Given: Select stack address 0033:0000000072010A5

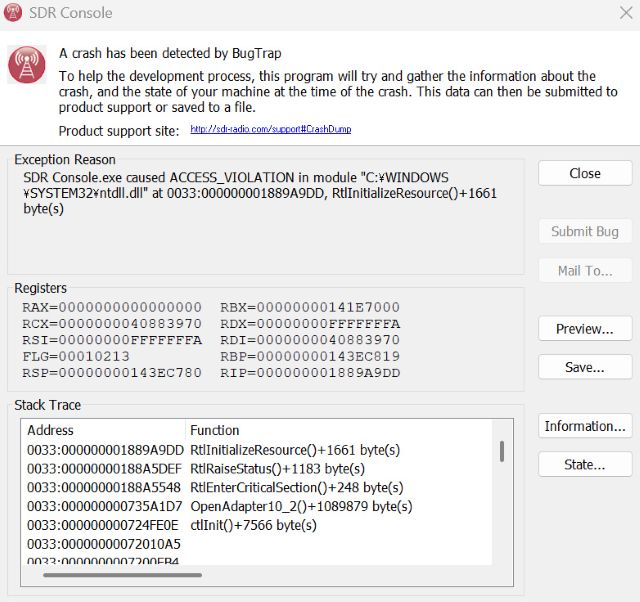Looking at the screenshot, I should tap(104, 544).
